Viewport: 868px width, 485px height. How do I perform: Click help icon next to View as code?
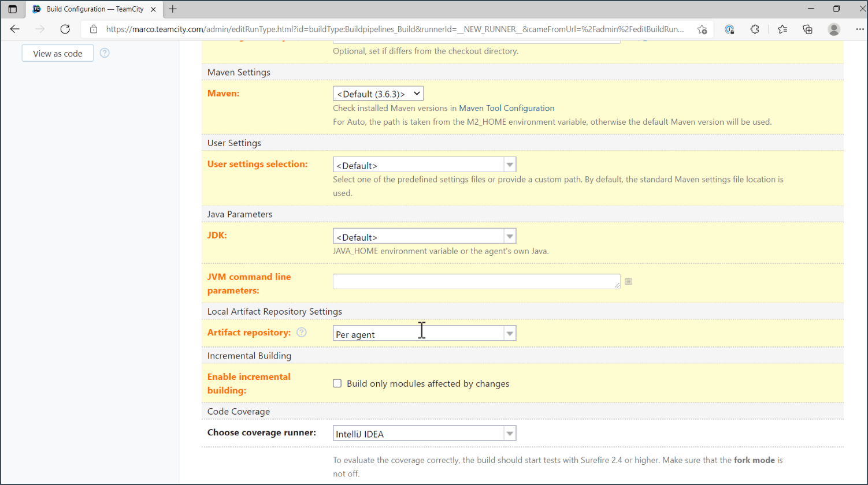(105, 53)
